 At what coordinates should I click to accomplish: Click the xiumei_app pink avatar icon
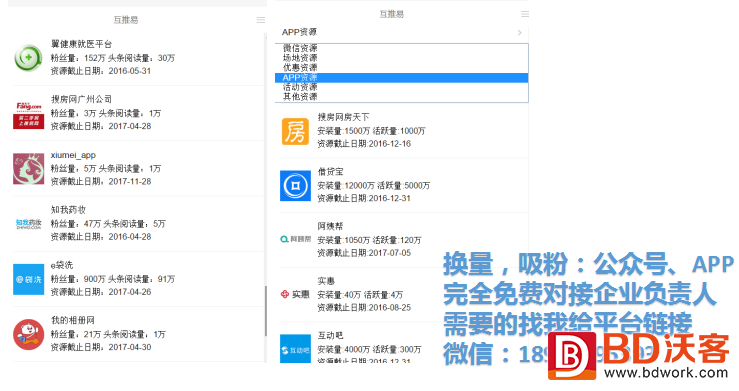(x=28, y=169)
